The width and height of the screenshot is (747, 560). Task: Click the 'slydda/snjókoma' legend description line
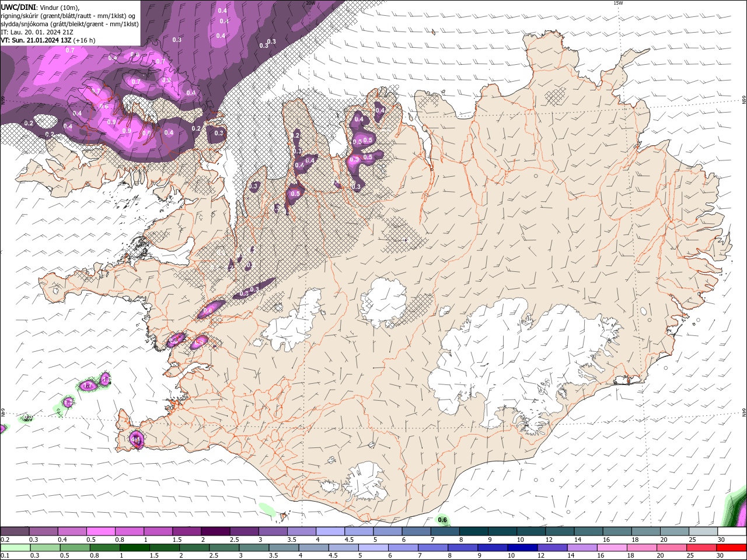69,24
